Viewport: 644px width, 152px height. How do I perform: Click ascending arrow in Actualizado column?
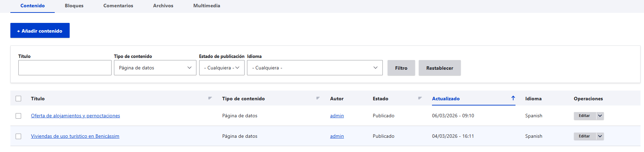point(513,98)
